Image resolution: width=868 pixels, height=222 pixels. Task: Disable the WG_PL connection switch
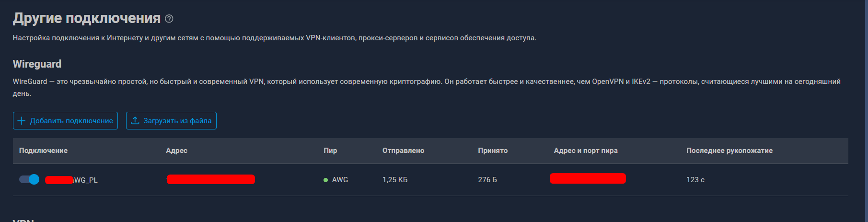(x=29, y=179)
